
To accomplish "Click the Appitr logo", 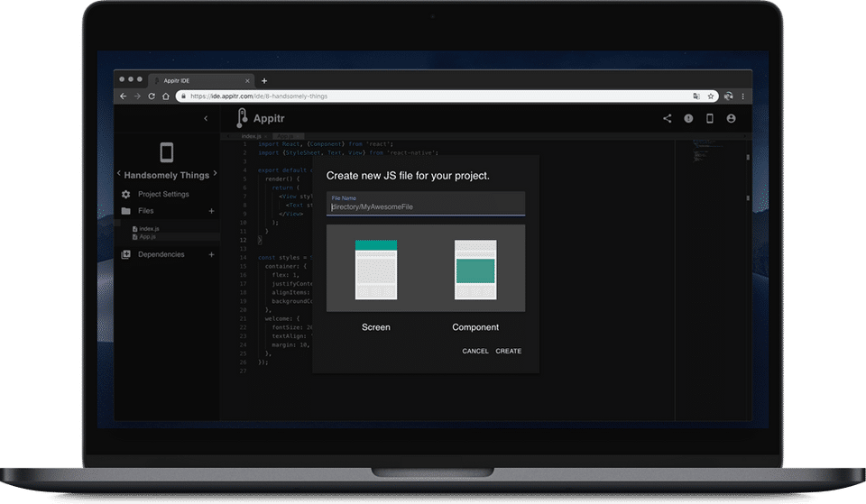I will tap(260, 118).
